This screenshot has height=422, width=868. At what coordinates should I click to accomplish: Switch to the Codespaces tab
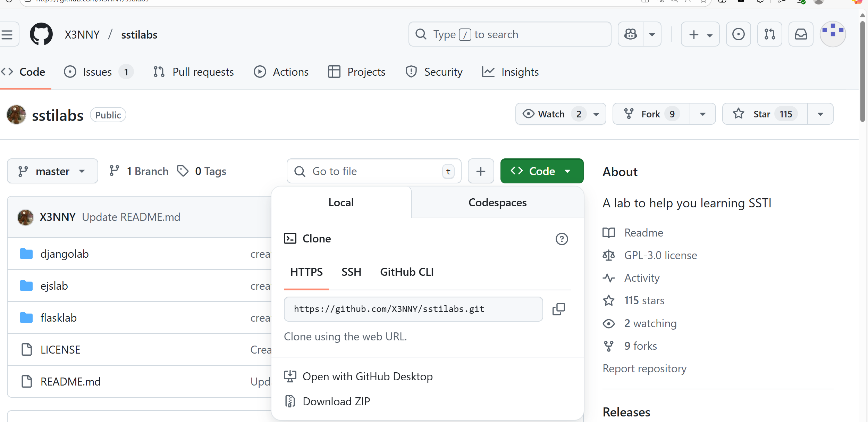497,202
